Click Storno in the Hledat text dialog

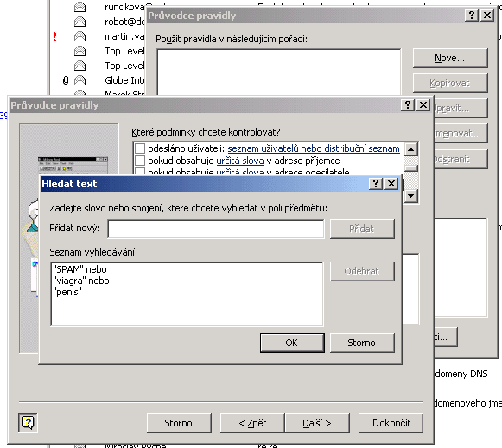click(362, 343)
